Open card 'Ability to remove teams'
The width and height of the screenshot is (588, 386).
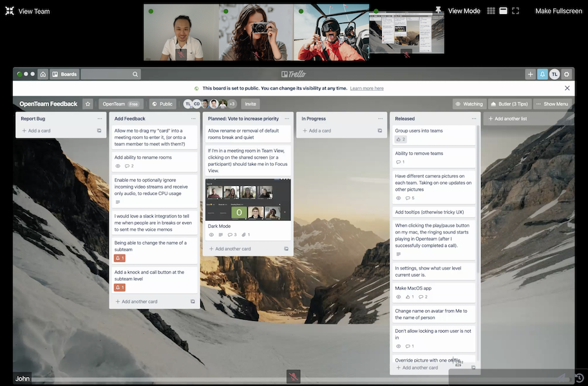(433, 158)
